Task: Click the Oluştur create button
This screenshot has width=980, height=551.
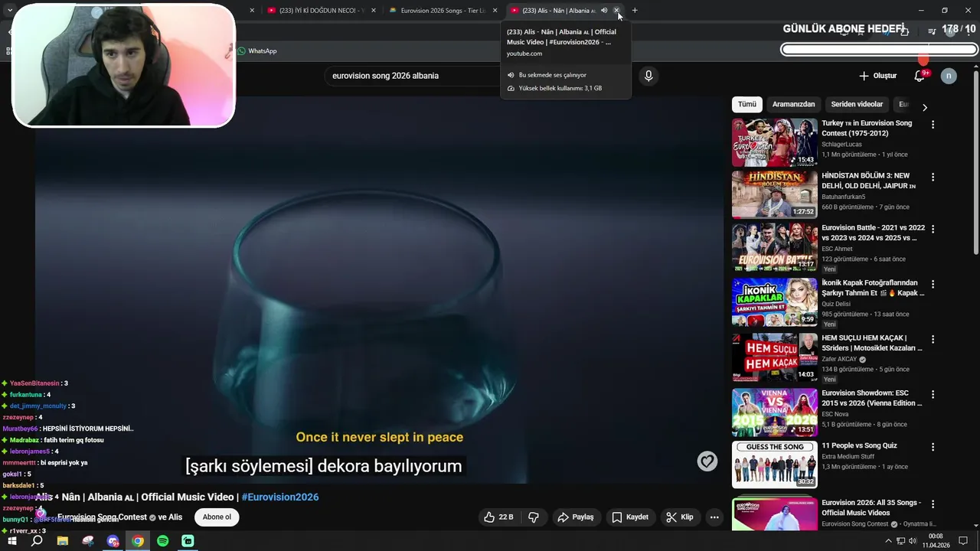Action: click(877, 76)
